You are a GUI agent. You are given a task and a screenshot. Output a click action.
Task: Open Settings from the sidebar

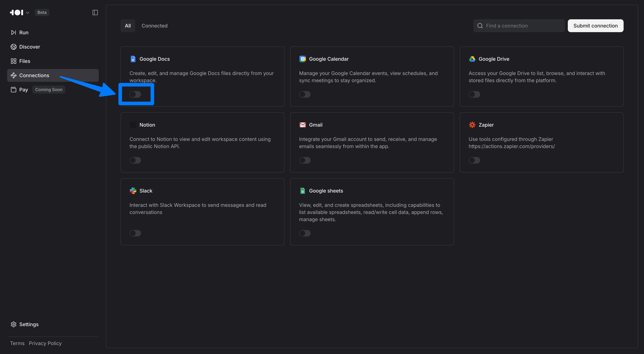pos(29,324)
